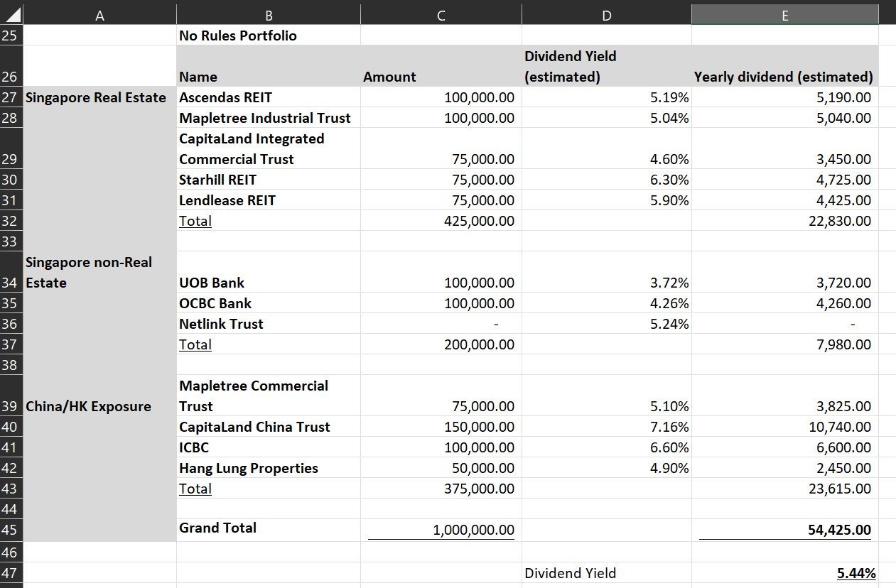
Task: Select the 'OCBC Bank' cell
Action: tap(269, 304)
